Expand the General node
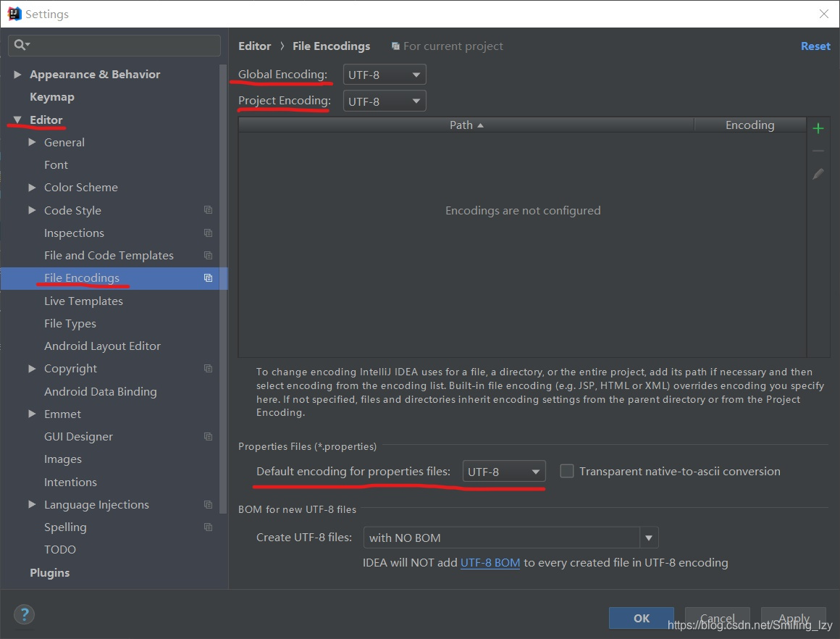Viewport: 840px width, 639px height. coord(32,142)
